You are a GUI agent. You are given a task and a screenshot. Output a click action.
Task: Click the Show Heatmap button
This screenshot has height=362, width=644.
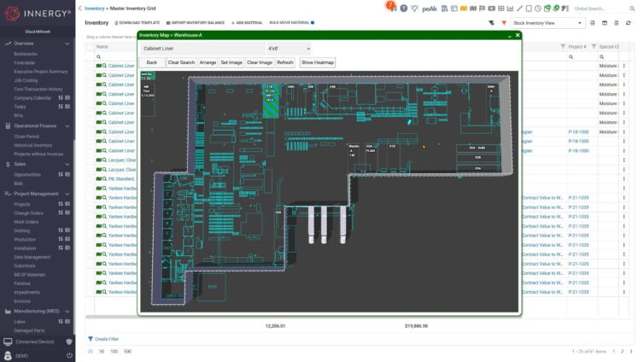(317, 62)
